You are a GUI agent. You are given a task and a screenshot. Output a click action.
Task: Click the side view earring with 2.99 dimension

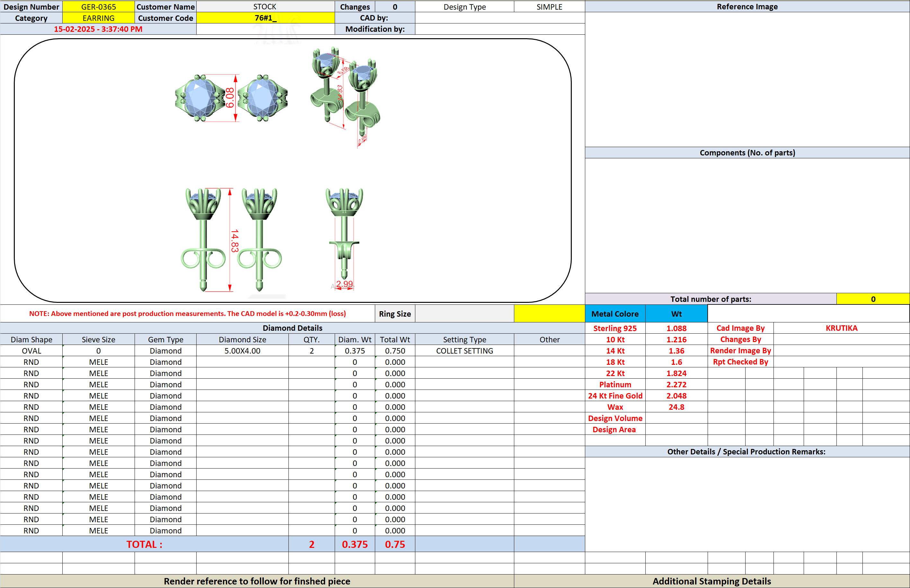[x=344, y=239]
